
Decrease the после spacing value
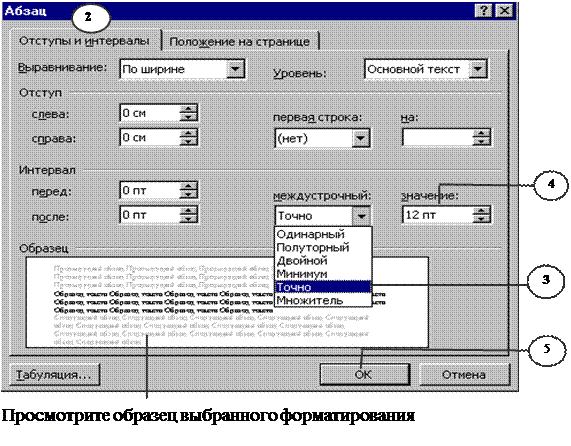point(188,219)
